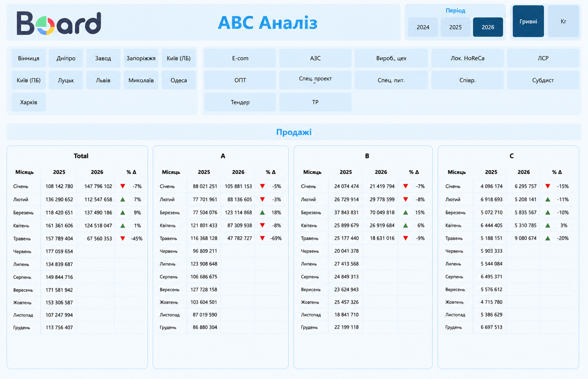Viewport: 588px width, 379px height.
Task: Click the Місяць column header in table A
Action: coord(171,172)
